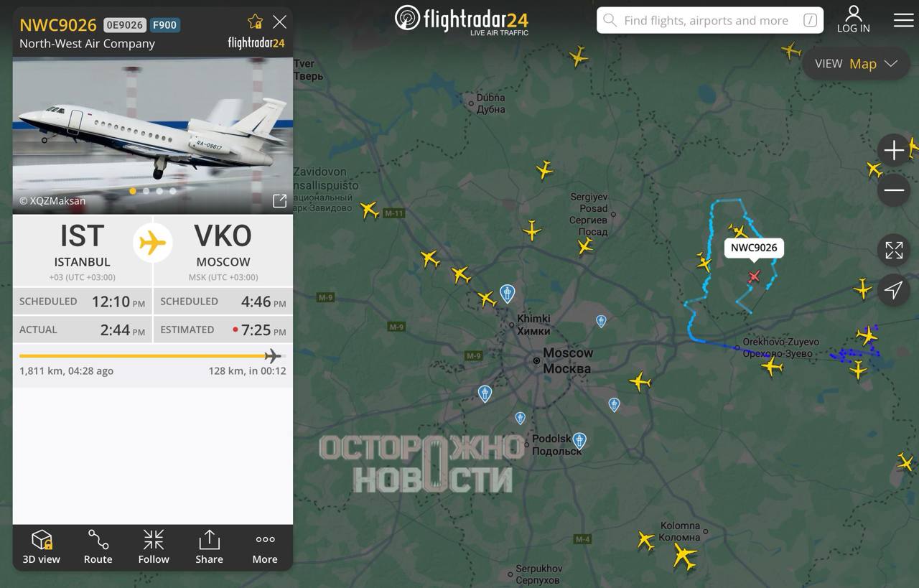Toggle Follow aircraft mode
Image resolution: width=919 pixels, height=588 pixels.
coord(154,547)
